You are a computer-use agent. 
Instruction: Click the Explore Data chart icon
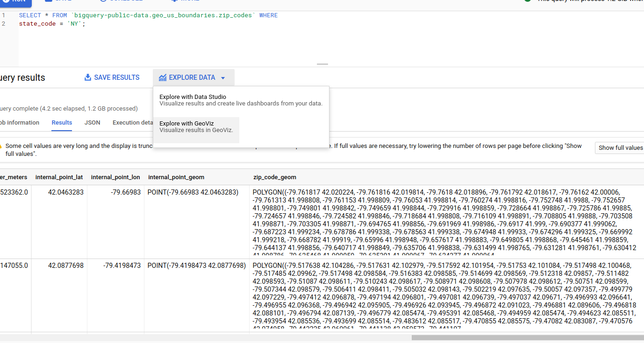pos(163,78)
